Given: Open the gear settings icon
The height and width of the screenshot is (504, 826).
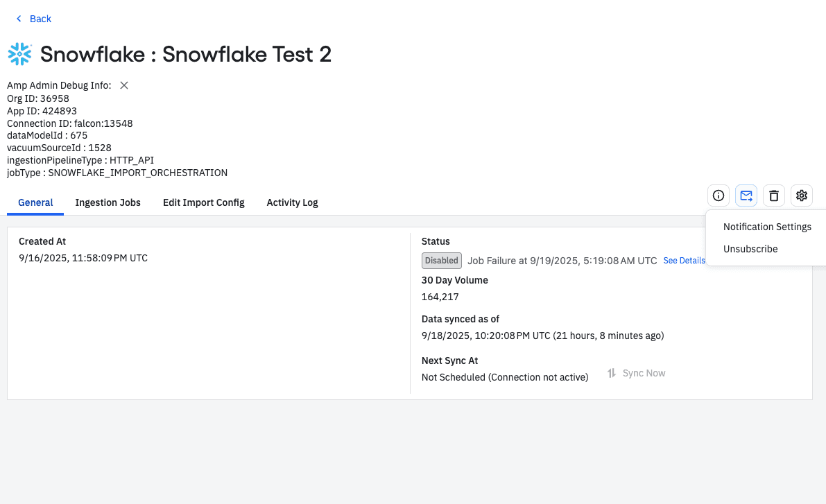Looking at the screenshot, I should pyautogui.click(x=802, y=195).
